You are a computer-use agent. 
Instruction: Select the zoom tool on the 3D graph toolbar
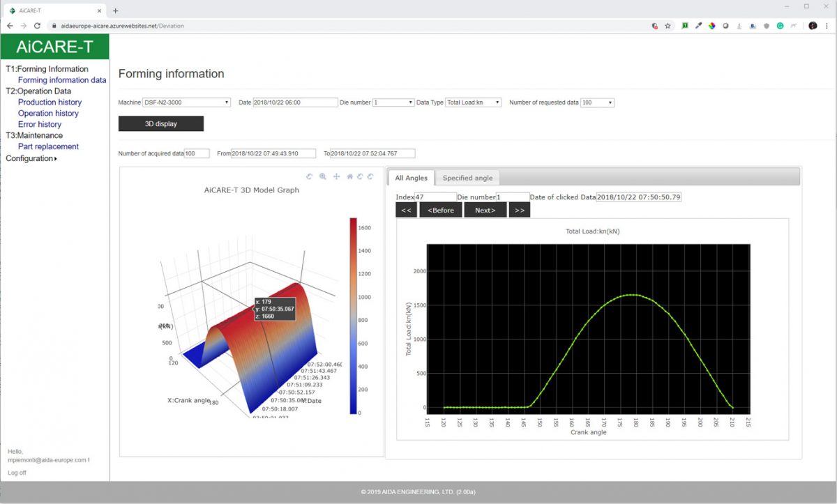point(323,176)
